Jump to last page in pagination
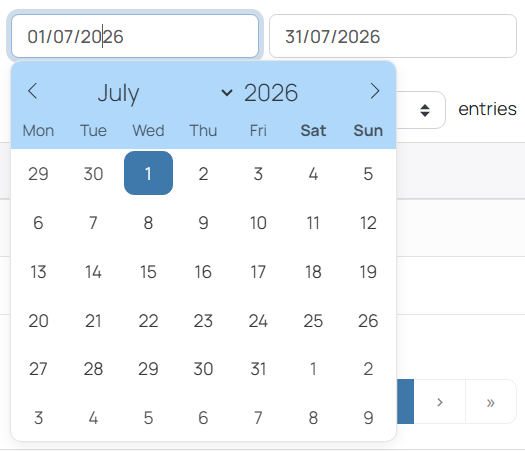Image resolution: width=525 pixels, height=451 pixels. click(491, 402)
